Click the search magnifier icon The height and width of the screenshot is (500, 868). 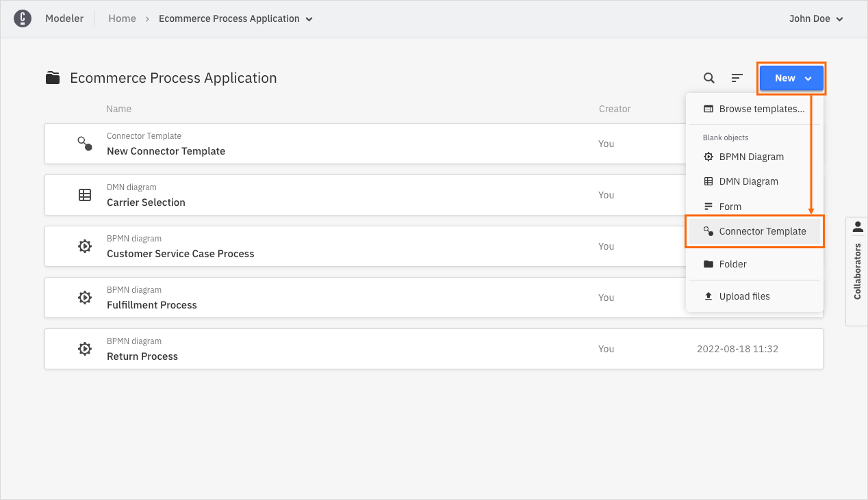tap(709, 78)
